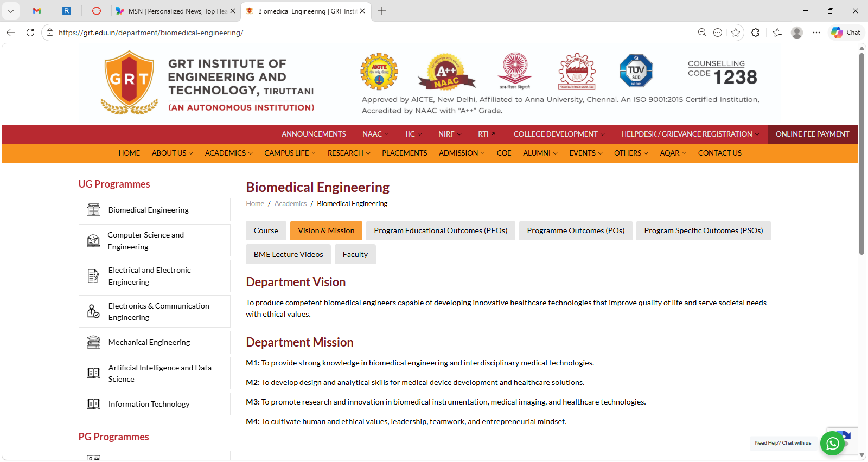Open the Copilot Chat button
Screen dimensions: 868x462
click(x=846, y=33)
